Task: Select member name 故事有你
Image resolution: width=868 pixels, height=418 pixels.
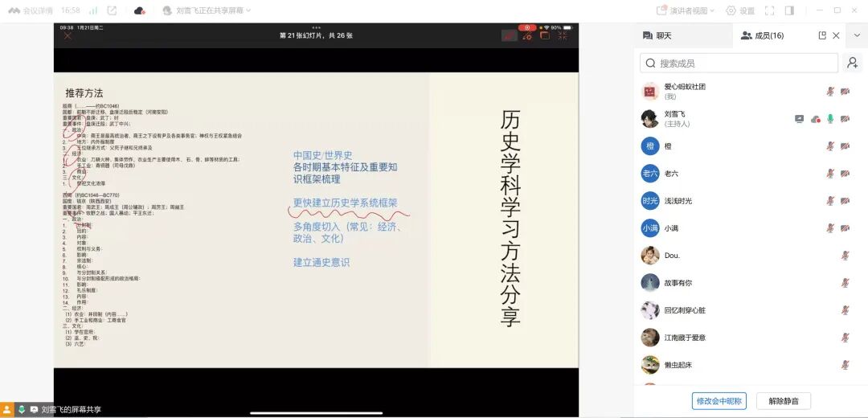Action: tap(678, 283)
